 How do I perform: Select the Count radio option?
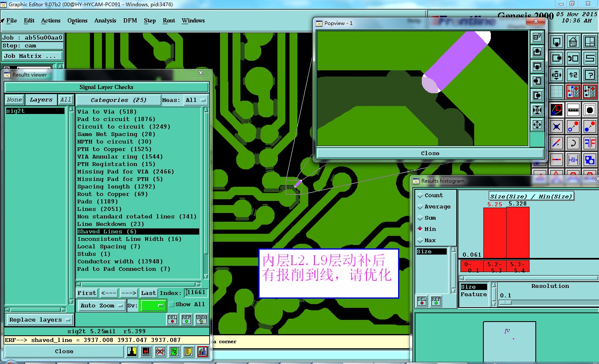tap(420, 196)
